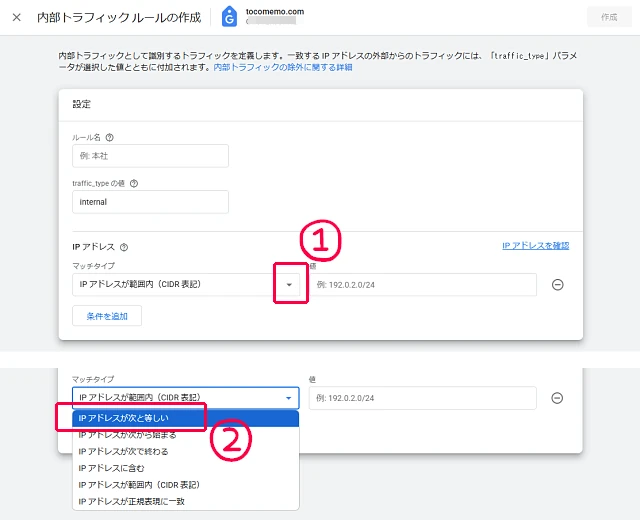
Task: Select IP アドレスが範囲内 (CIDR 表記) option in list
Action: pyautogui.click(x=186, y=485)
